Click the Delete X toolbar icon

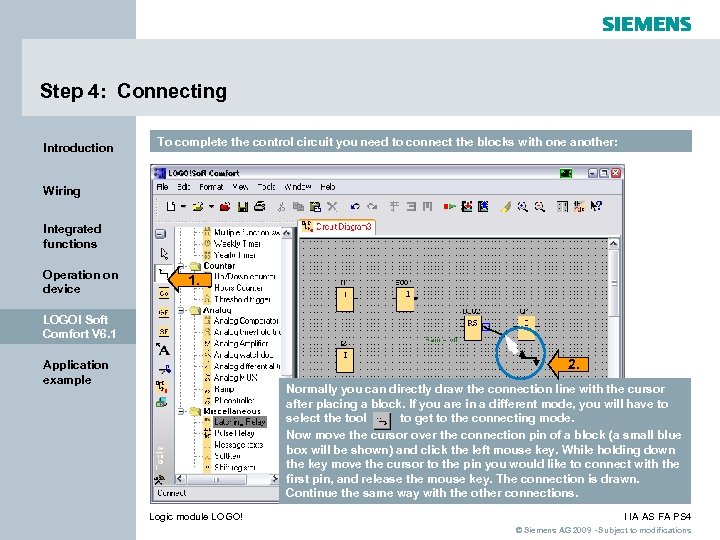click(x=332, y=207)
